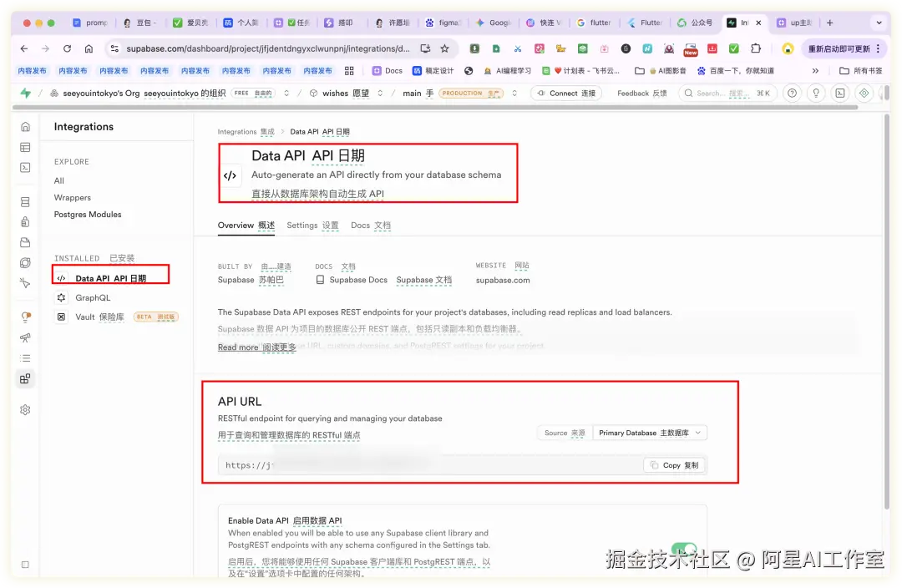
Task: Open the Storage sidebar icon
Action: pyautogui.click(x=25, y=242)
